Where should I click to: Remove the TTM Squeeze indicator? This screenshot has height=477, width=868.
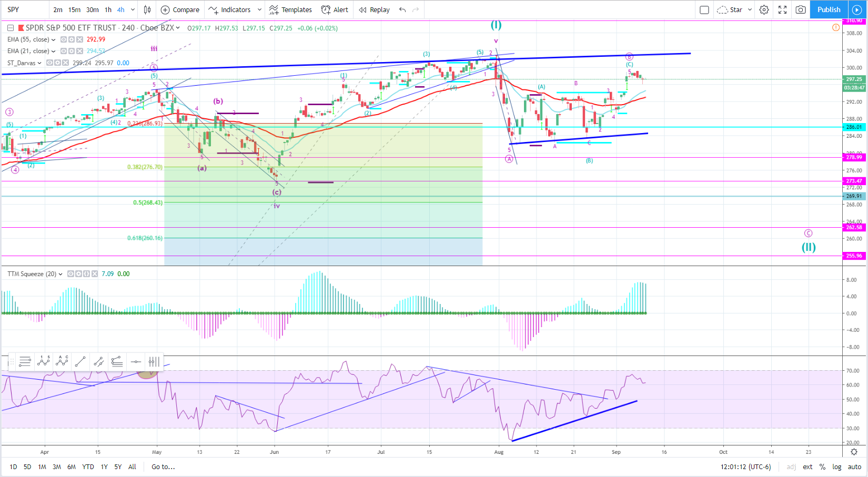coord(94,274)
